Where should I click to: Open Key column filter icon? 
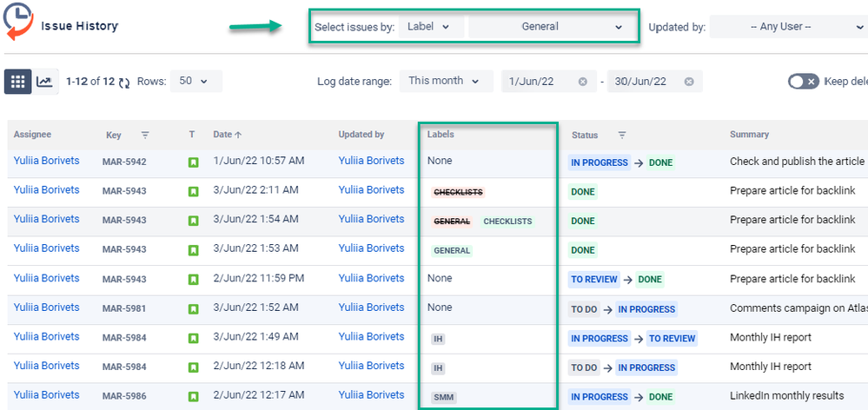[x=145, y=135]
